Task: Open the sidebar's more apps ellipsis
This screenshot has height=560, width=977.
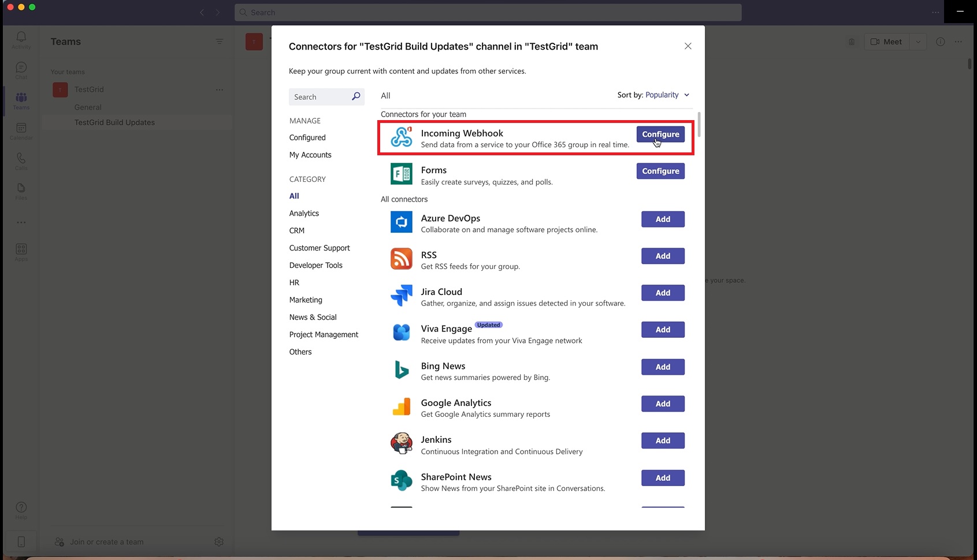Action: 21,222
